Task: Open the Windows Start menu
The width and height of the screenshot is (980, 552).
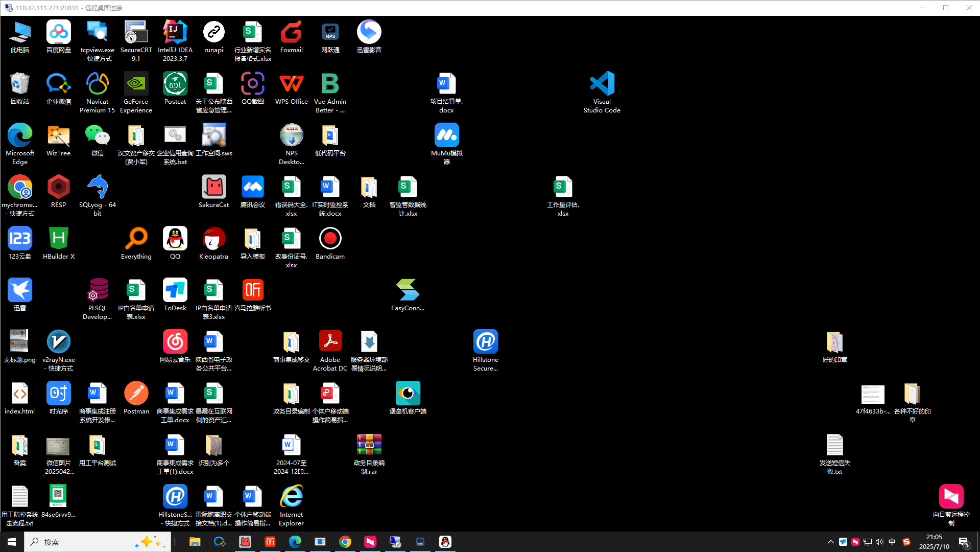Action: [12, 542]
